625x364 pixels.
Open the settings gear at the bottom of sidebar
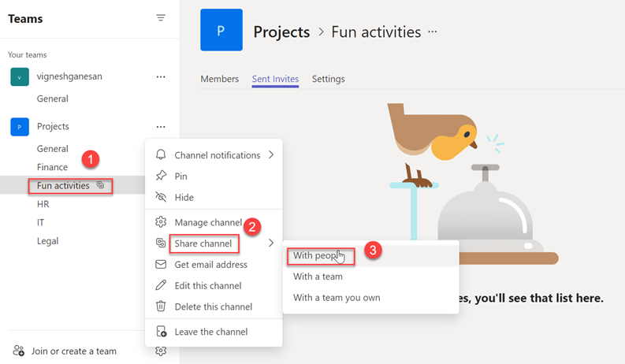[161, 351]
